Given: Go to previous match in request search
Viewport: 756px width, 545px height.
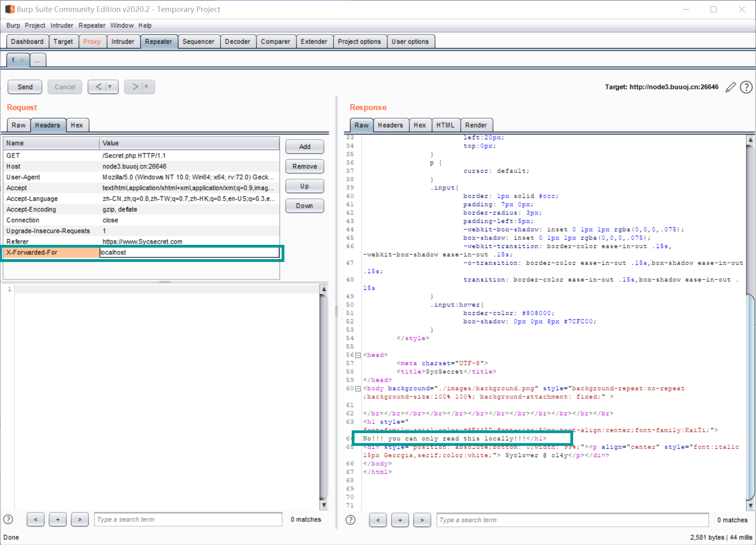Looking at the screenshot, I should tap(36, 520).
